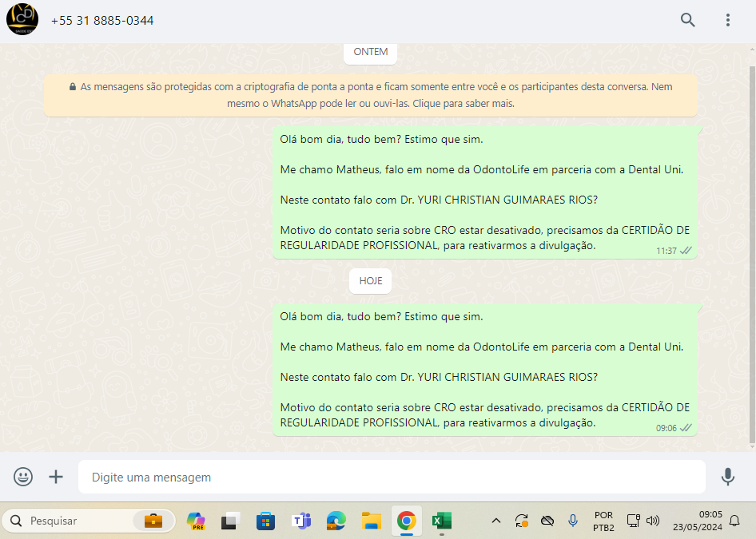The width and height of the screenshot is (756, 539).
Task: Open Excel from the taskbar
Action: click(x=442, y=521)
